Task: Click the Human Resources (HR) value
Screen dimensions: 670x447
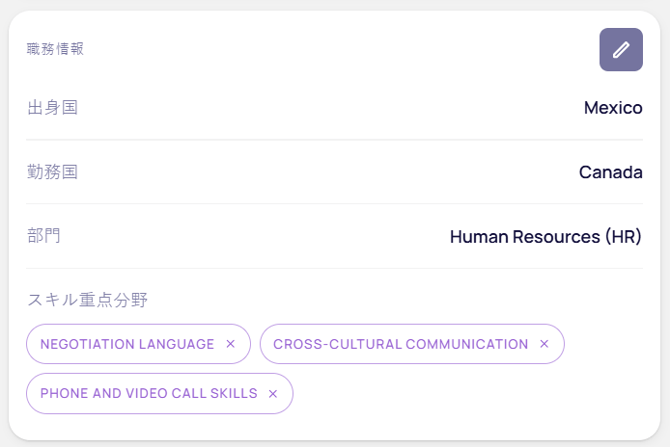Action: click(x=546, y=237)
